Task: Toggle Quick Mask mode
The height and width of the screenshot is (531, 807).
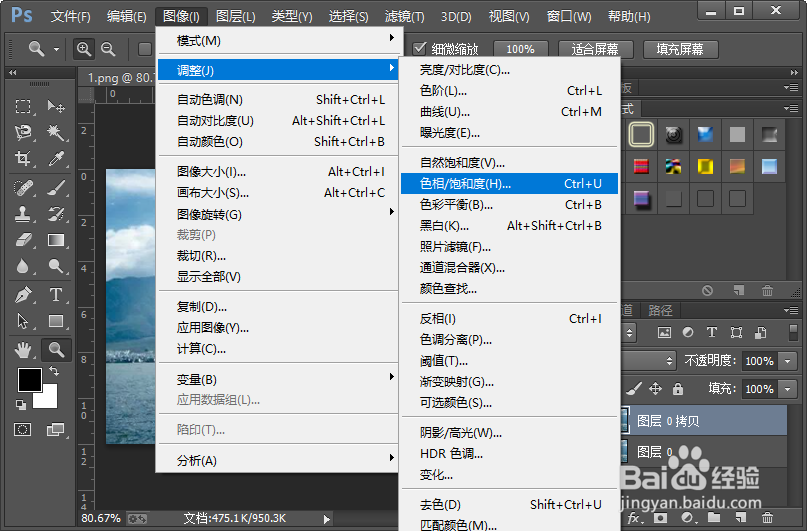Action: 23,429
